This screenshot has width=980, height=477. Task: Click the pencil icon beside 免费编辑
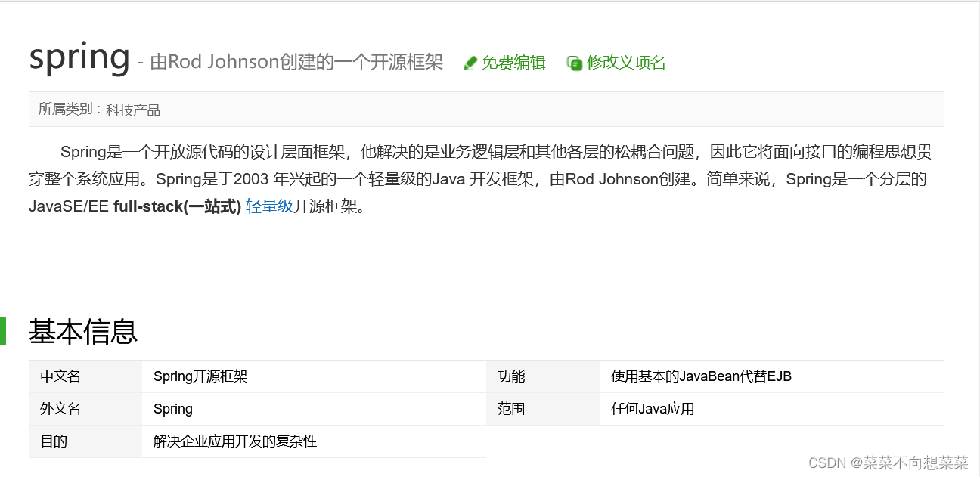pos(470,63)
